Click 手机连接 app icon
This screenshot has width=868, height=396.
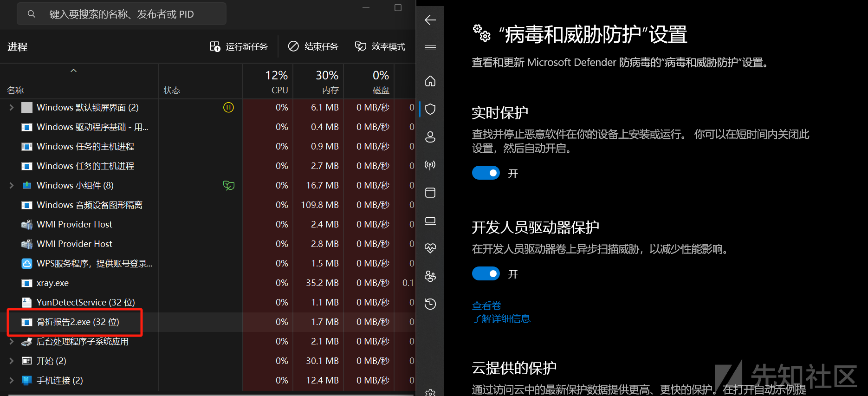pos(27,380)
